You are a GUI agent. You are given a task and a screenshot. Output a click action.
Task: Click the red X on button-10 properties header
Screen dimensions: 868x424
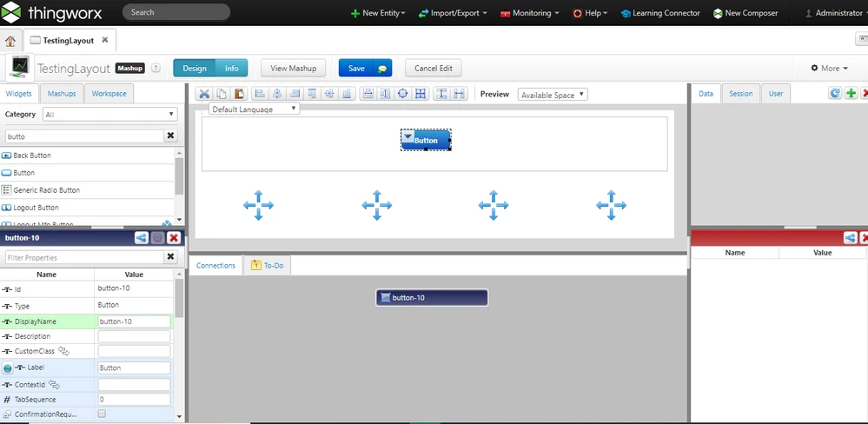tap(174, 238)
